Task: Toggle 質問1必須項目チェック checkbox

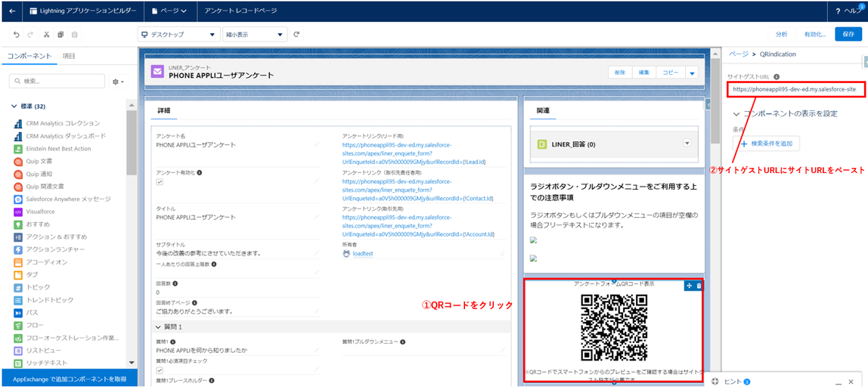Action: pos(160,370)
